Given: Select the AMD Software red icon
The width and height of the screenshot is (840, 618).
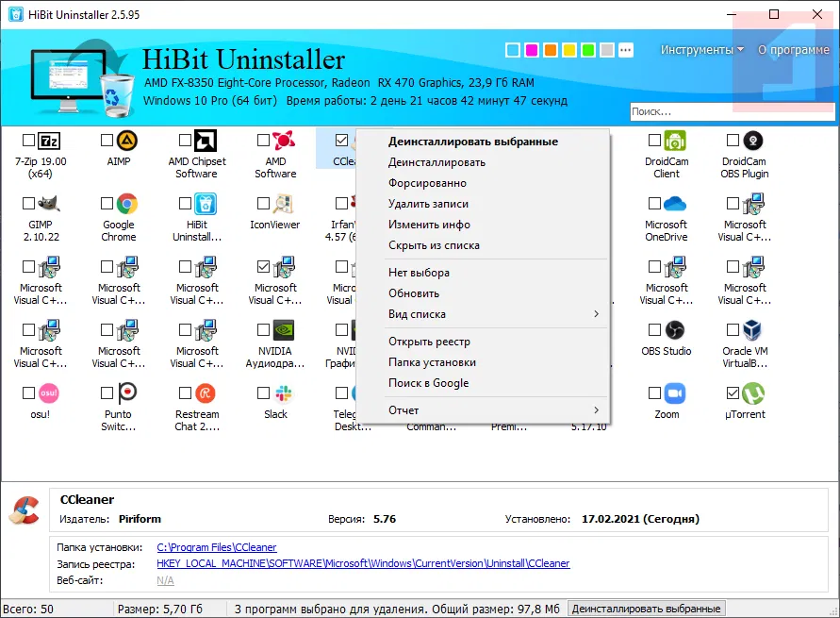Looking at the screenshot, I should pos(284,141).
